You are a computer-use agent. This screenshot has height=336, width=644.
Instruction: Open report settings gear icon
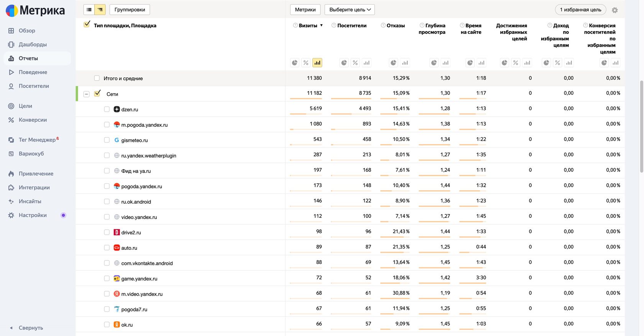615,10
